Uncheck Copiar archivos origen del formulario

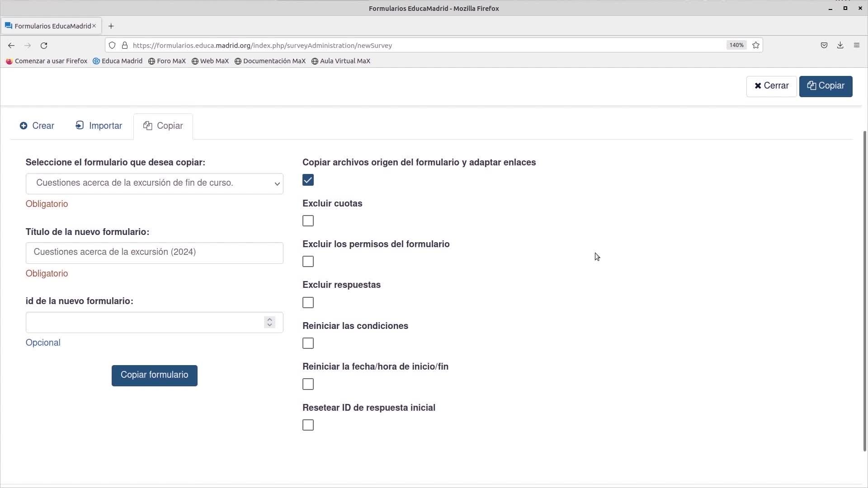(308, 180)
